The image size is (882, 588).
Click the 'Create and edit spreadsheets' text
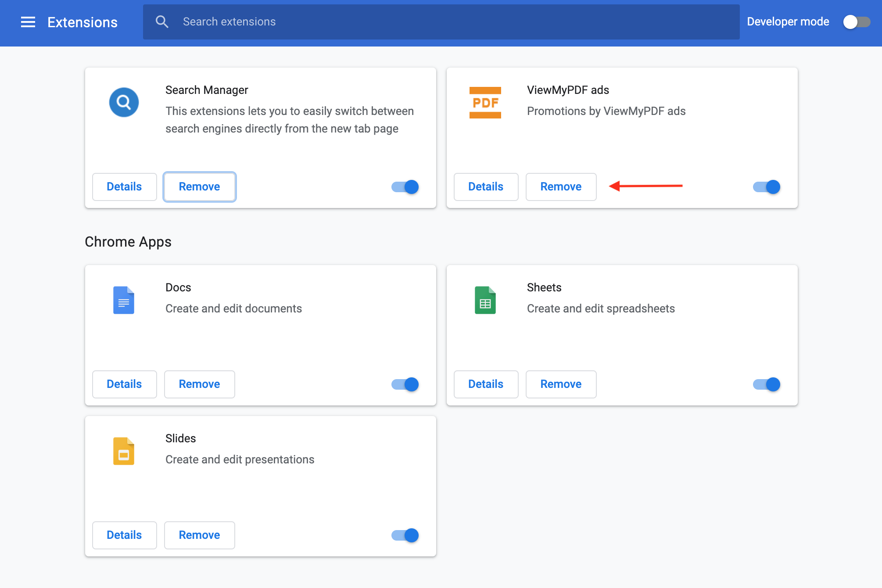pos(601,308)
